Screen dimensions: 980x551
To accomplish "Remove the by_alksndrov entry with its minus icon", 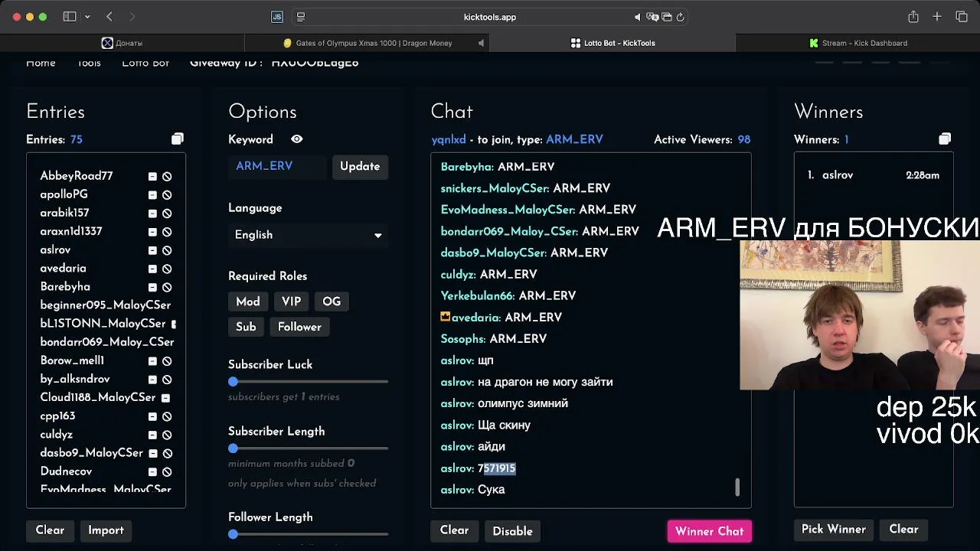I will (152, 380).
